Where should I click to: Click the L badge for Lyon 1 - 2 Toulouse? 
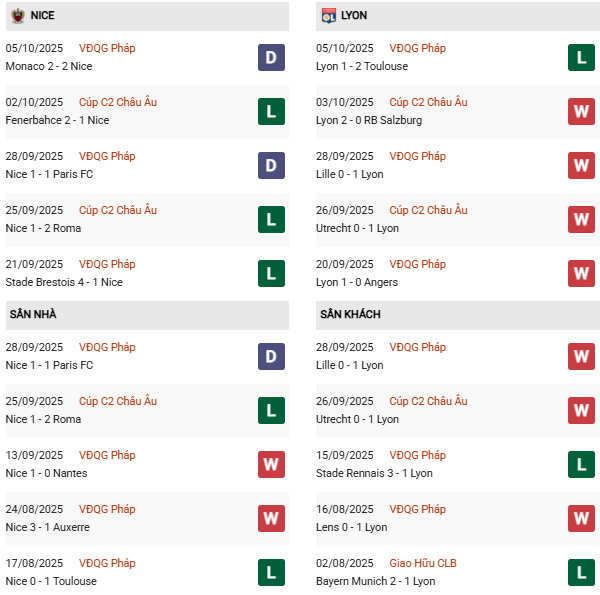[581, 58]
